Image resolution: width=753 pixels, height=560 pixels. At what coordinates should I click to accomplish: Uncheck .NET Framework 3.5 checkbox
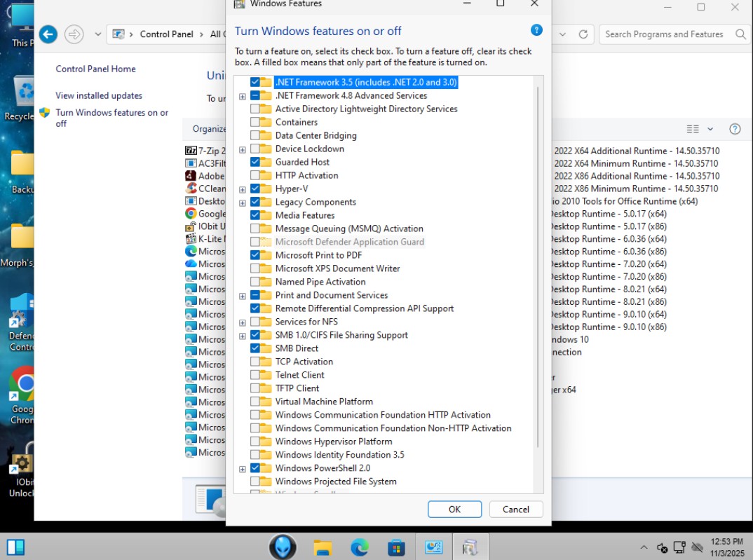255,82
